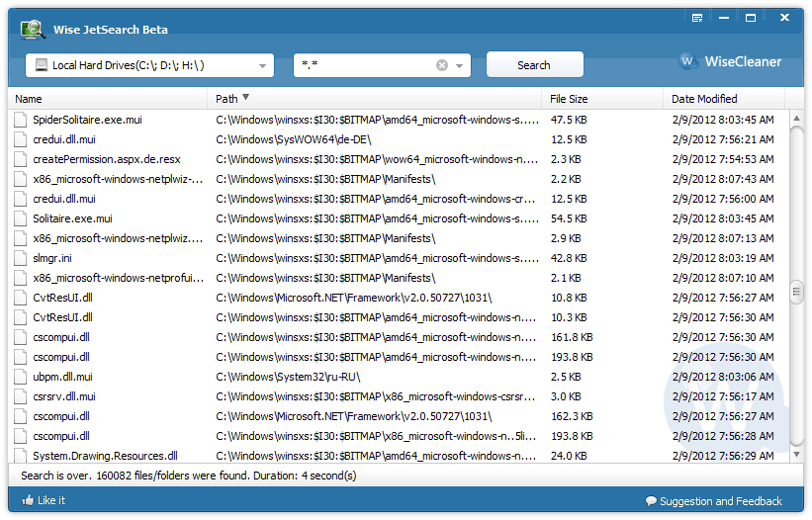Image resolution: width=812 pixels, height=520 pixels.
Task: Select CvtResUI.dll sized 10.8 KB
Action: pyautogui.click(x=399, y=298)
